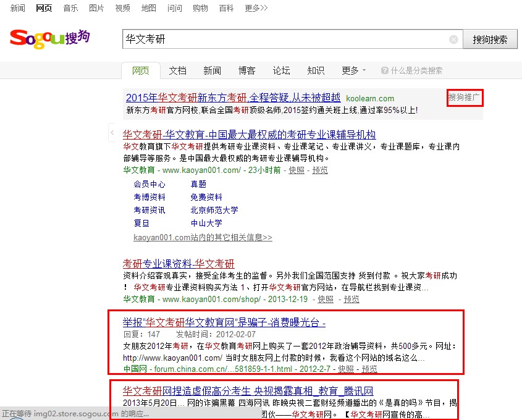Viewport: 522px width, 420px height.
Task: Click the 搜狗推广 label
Action: pos(464,97)
